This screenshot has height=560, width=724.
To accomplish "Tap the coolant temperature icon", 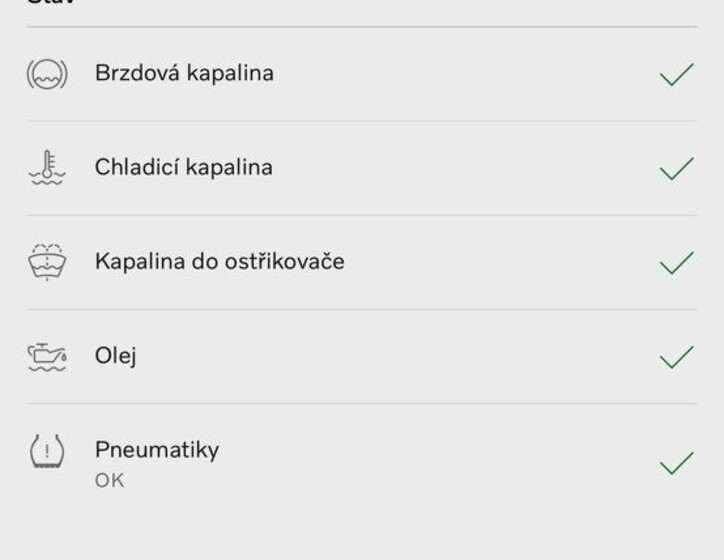I will (47, 168).
